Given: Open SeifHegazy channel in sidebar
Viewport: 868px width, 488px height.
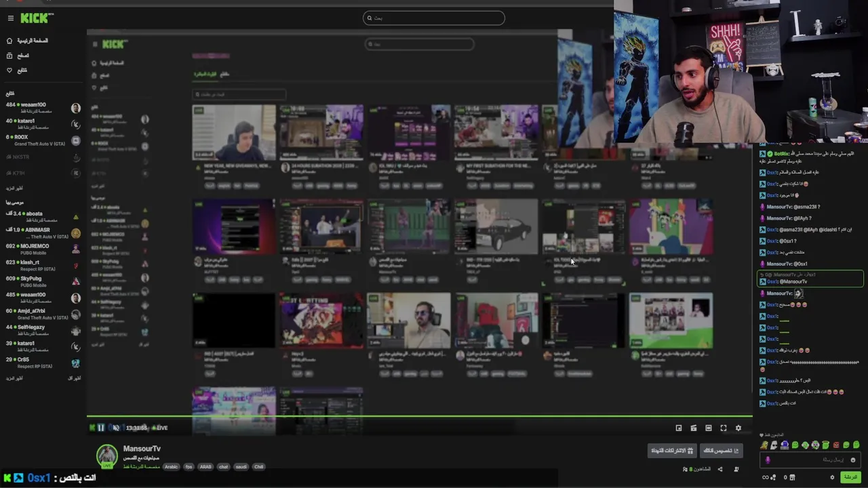Looking at the screenshot, I should pyautogui.click(x=42, y=330).
